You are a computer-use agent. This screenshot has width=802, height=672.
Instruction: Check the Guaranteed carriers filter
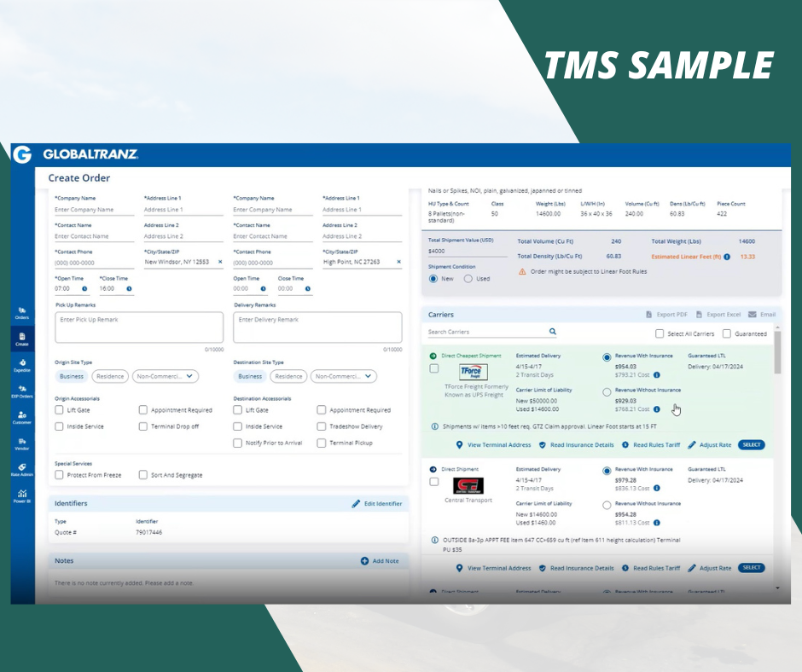(727, 334)
